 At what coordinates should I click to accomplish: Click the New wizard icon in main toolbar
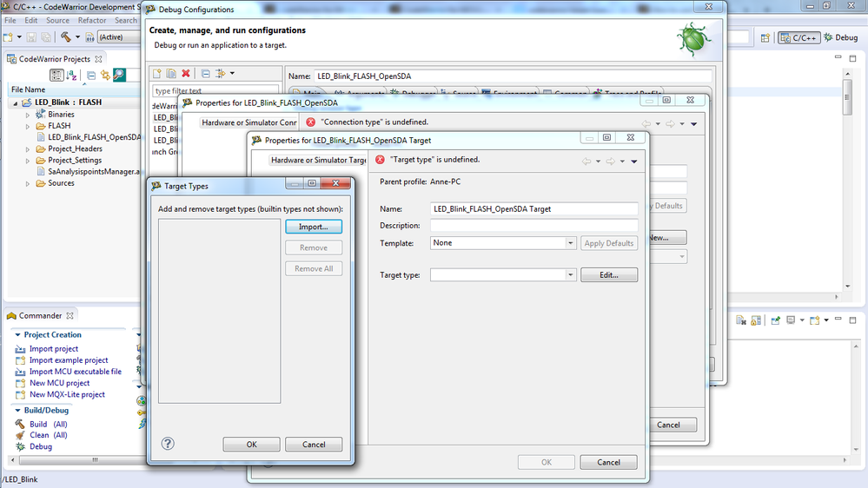[x=8, y=37]
